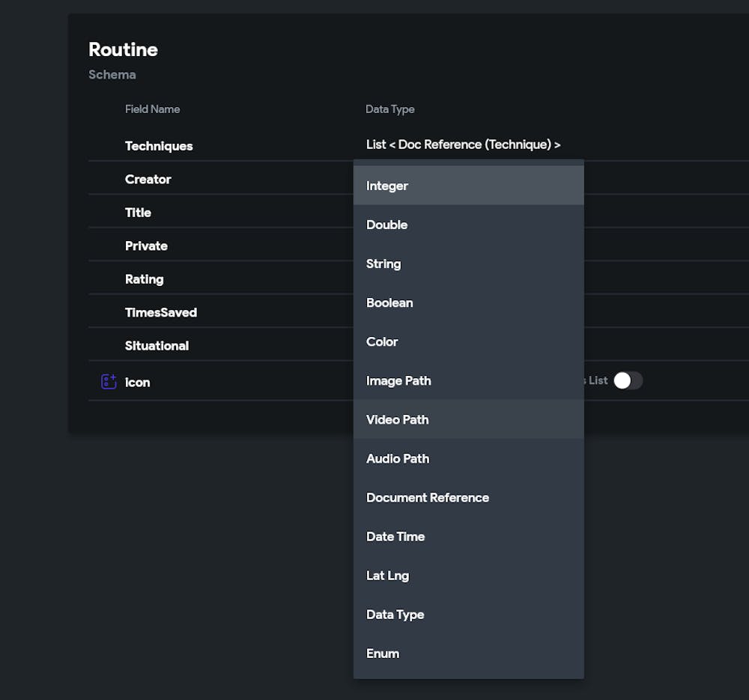Choose the Color data type
749x700 pixels.
click(x=382, y=341)
